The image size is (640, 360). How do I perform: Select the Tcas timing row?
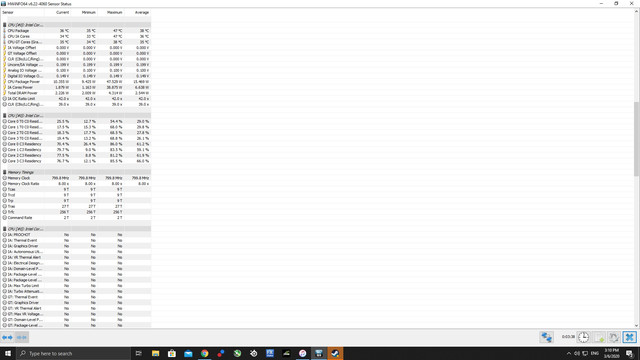(76, 189)
